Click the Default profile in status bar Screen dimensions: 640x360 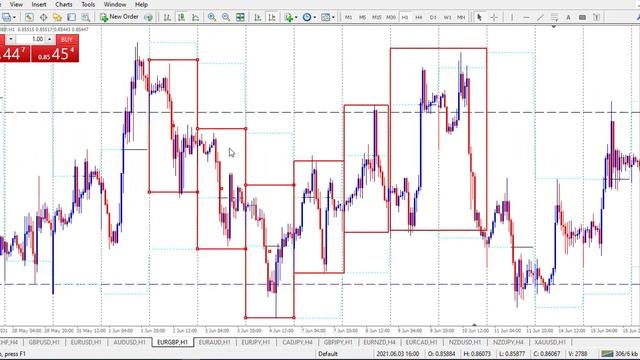pyautogui.click(x=327, y=353)
